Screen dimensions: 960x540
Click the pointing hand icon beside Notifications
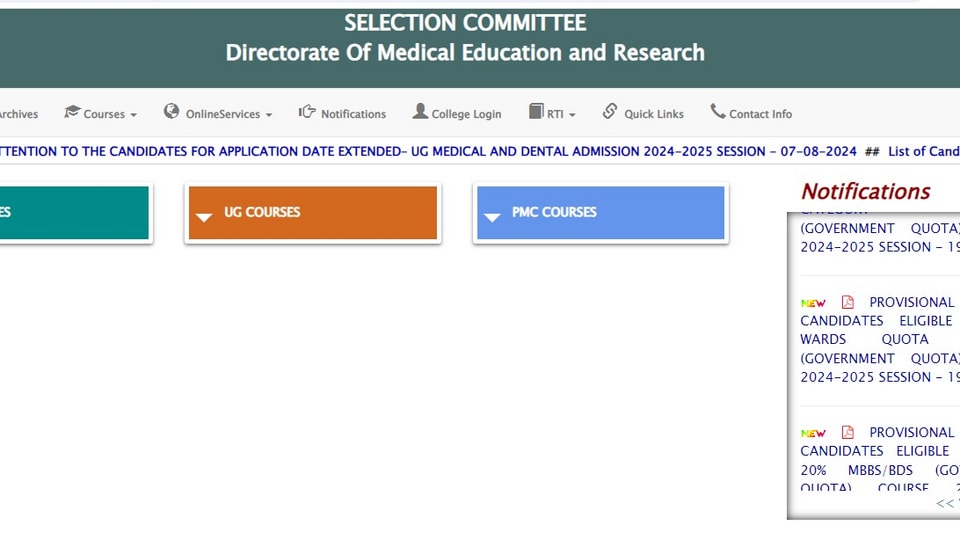coord(307,111)
